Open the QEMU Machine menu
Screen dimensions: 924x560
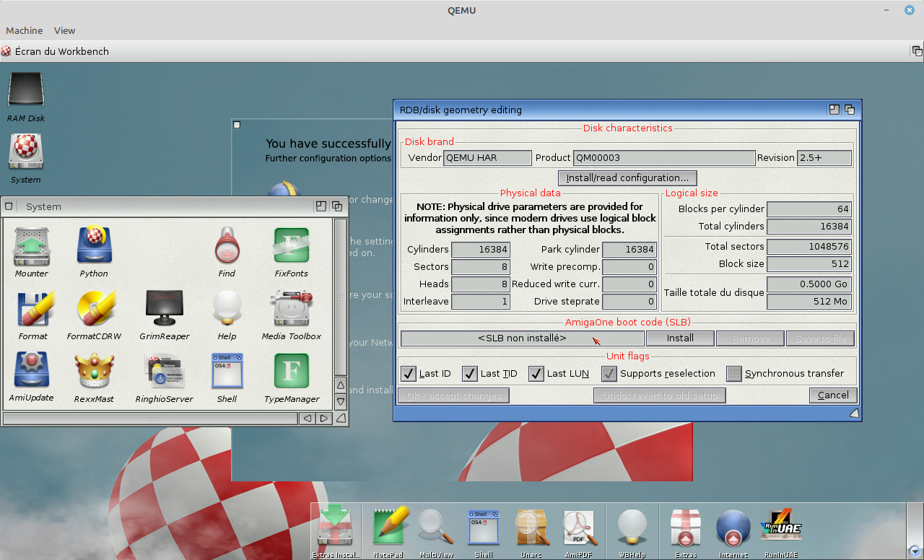pos(24,30)
